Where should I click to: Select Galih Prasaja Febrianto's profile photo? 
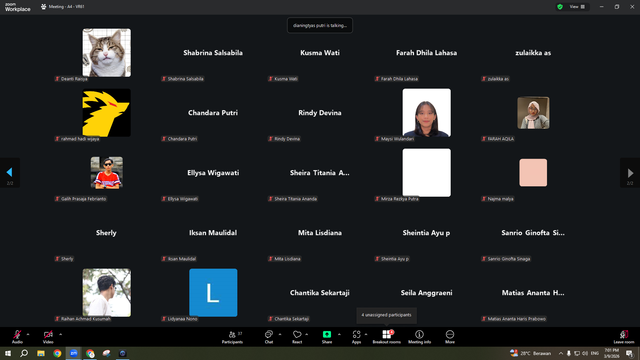click(107, 173)
